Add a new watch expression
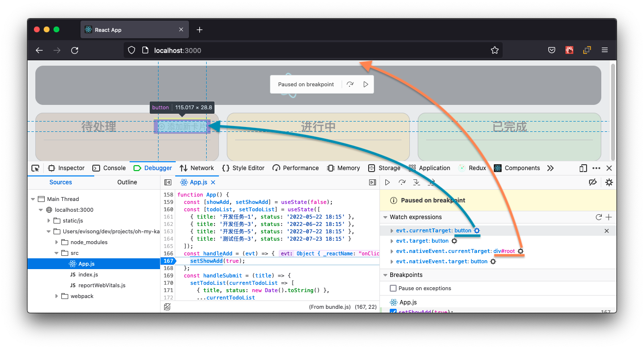 click(609, 217)
